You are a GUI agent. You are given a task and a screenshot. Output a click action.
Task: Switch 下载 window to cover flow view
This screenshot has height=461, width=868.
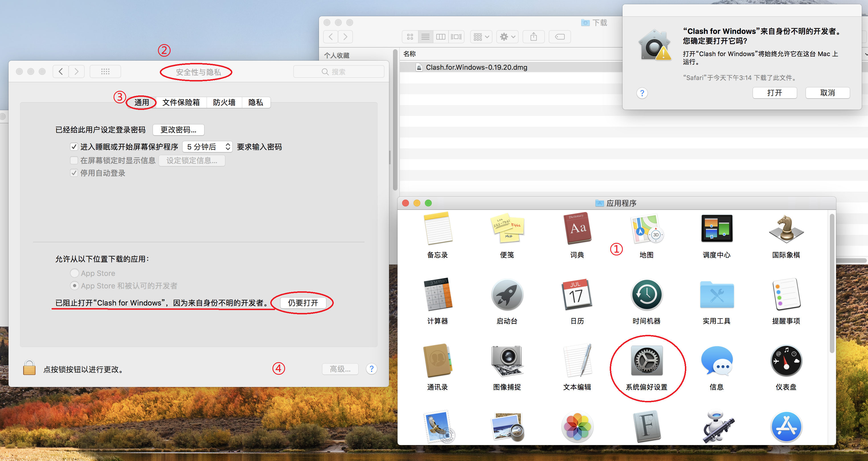click(x=456, y=36)
